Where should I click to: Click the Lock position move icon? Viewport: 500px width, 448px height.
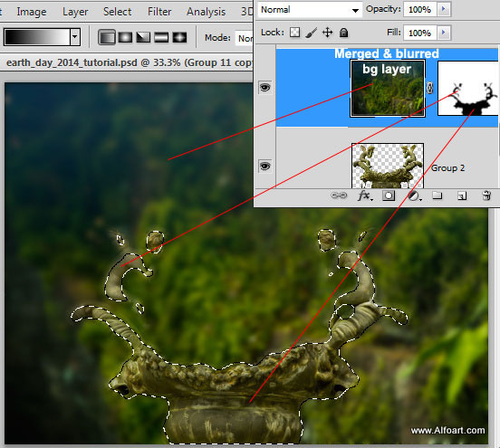pos(328,33)
